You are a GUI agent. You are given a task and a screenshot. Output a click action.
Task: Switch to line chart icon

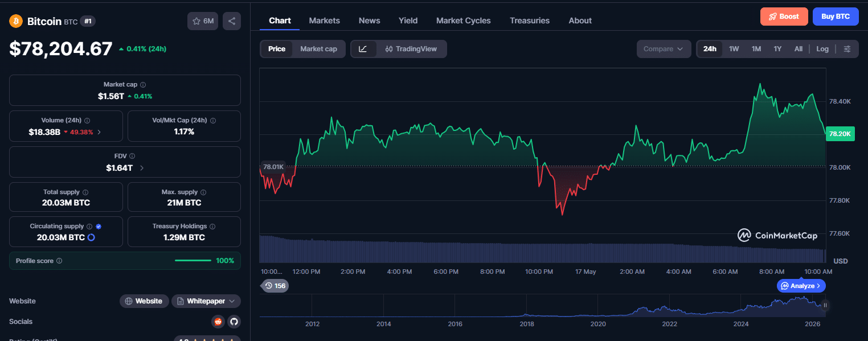tap(363, 49)
